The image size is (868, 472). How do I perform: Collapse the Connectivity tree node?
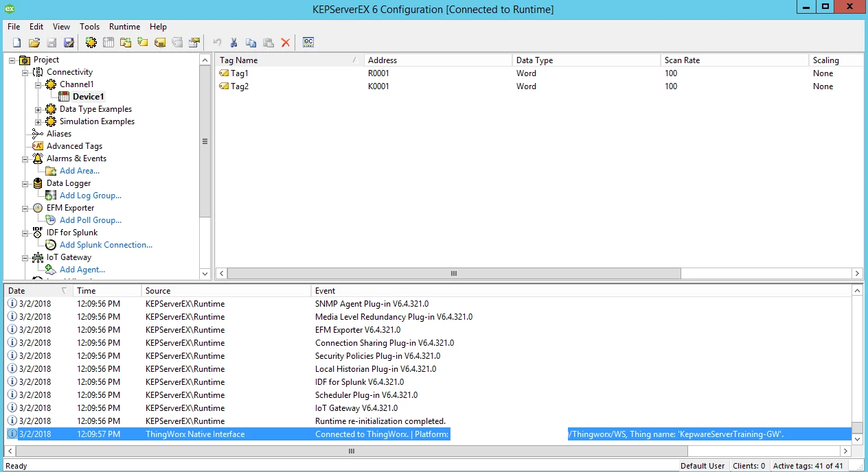point(25,72)
